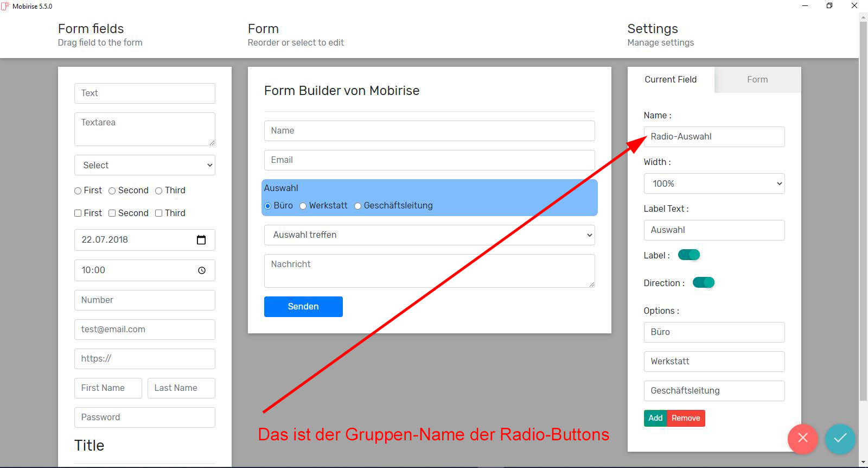Click the Last Name field
The width and height of the screenshot is (868, 468).
pyautogui.click(x=181, y=388)
